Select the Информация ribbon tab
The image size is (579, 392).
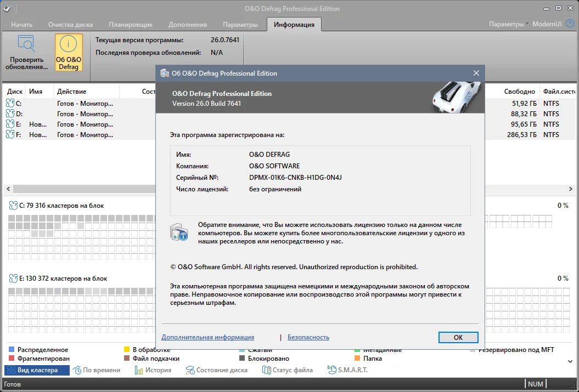(294, 24)
